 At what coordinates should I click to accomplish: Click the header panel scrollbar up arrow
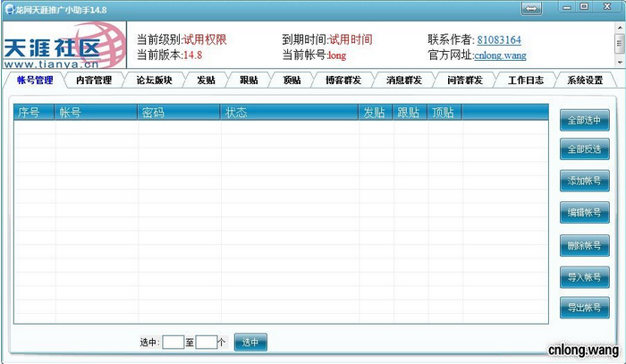620,27
